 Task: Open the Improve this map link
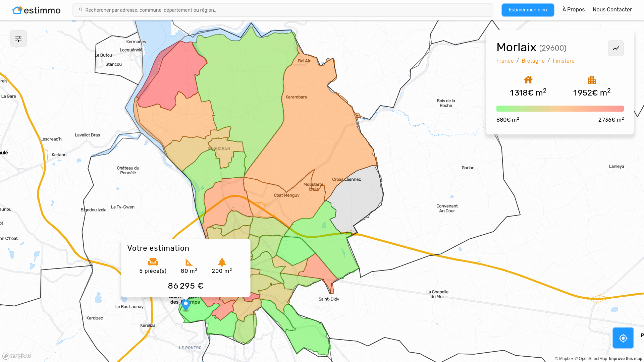tap(625, 359)
